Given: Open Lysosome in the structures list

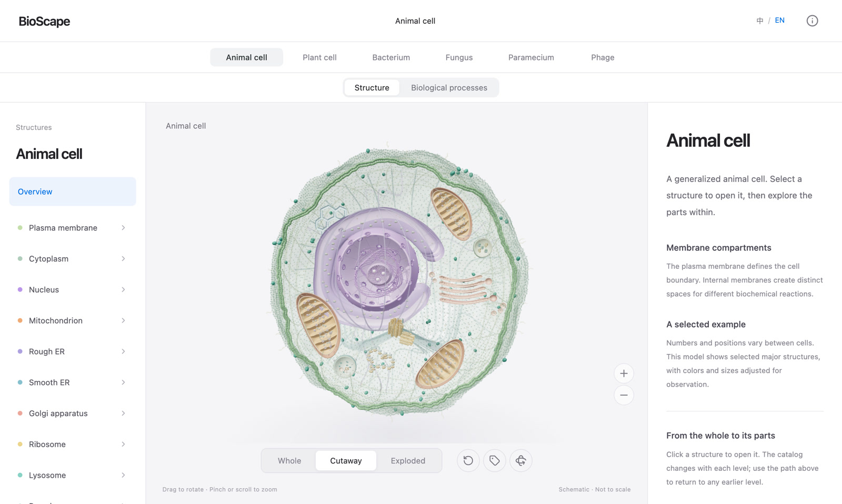Looking at the screenshot, I should (x=73, y=475).
